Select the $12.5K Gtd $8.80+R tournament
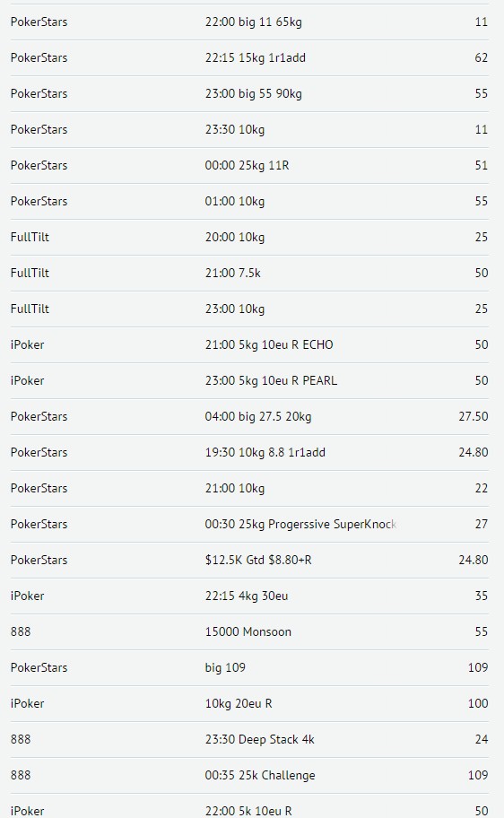The height and width of the screenshot is (818, 504). click(249, 561)
